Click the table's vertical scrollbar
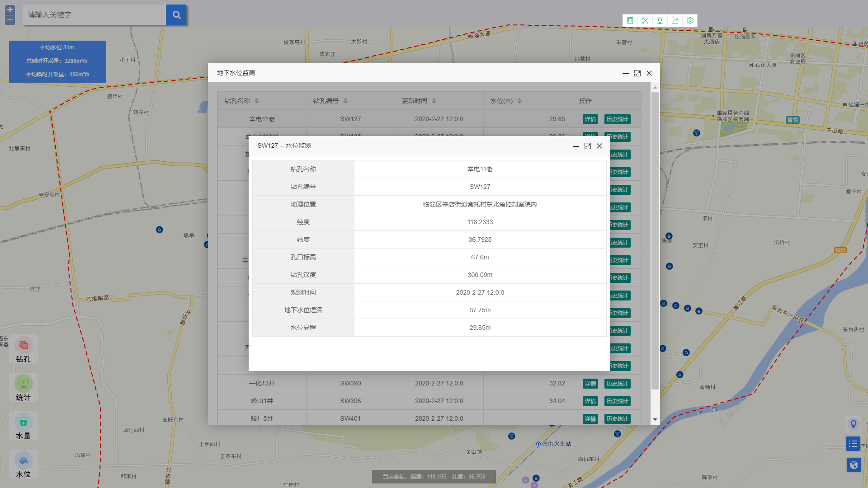Viewport: 868px width, 488px height. point(655,239)
